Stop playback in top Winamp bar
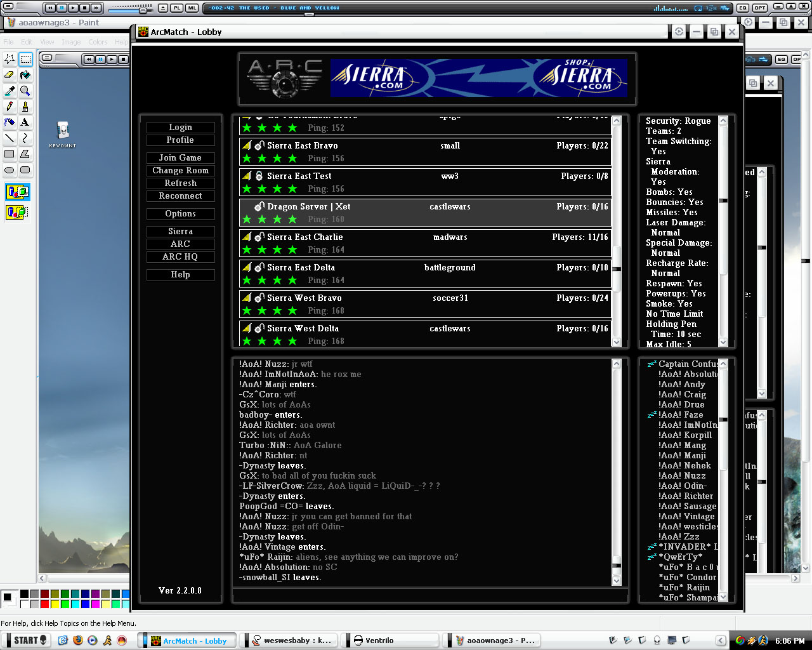Screen dimensions: 812x650 tap(84, 8)
